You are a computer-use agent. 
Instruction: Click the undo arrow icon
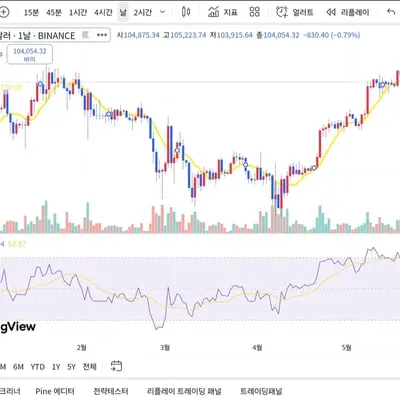click(391, 12)
